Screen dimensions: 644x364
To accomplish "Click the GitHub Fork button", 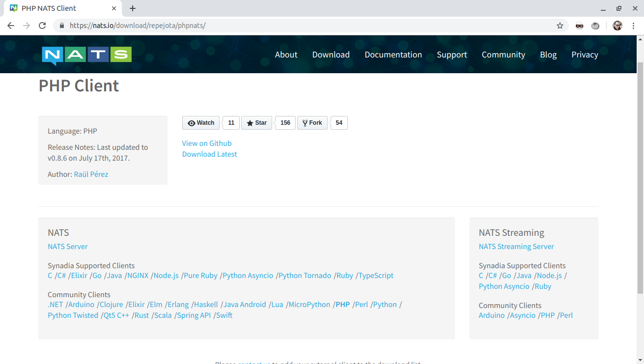I will pyautogui.click(x=312, y=123).
